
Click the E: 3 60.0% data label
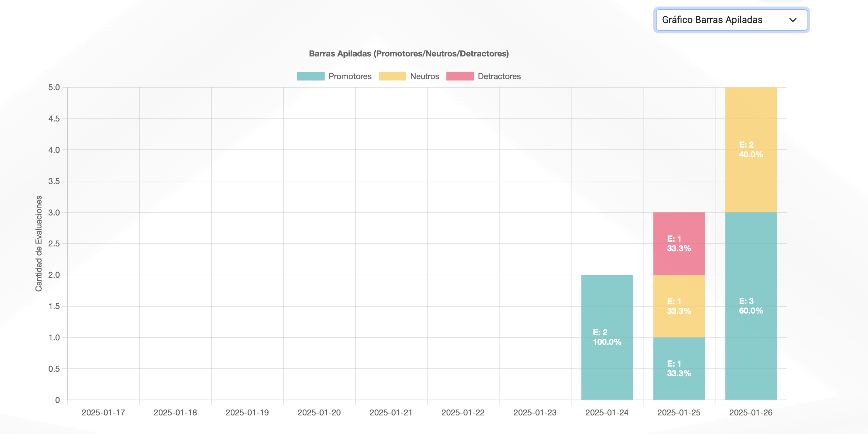coord(751,306)
